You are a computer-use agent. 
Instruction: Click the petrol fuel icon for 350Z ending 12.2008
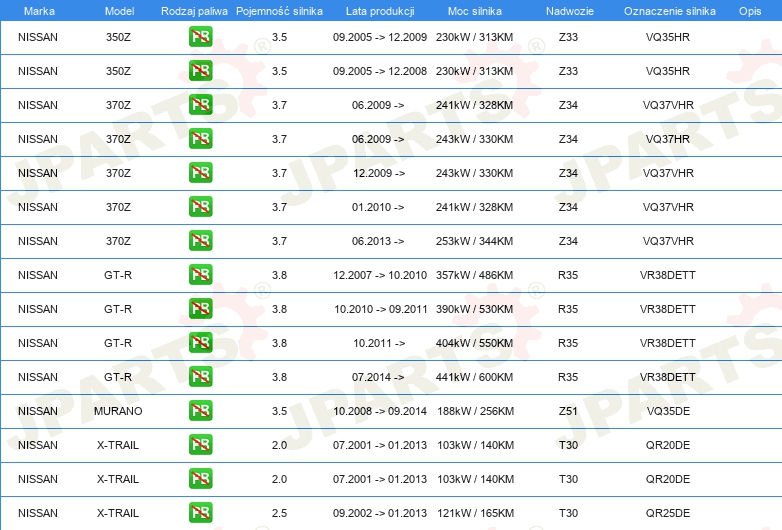click(x=200, y=71)
